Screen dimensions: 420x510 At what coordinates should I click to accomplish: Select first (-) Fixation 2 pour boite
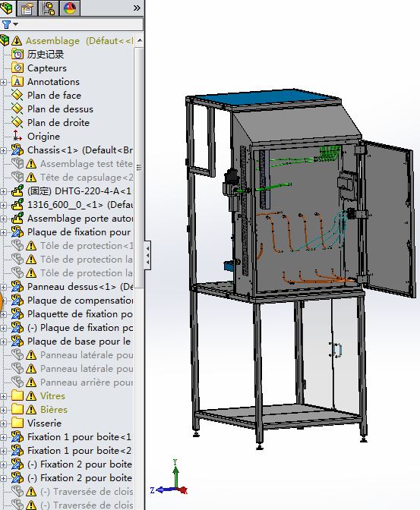click(80, 464)
